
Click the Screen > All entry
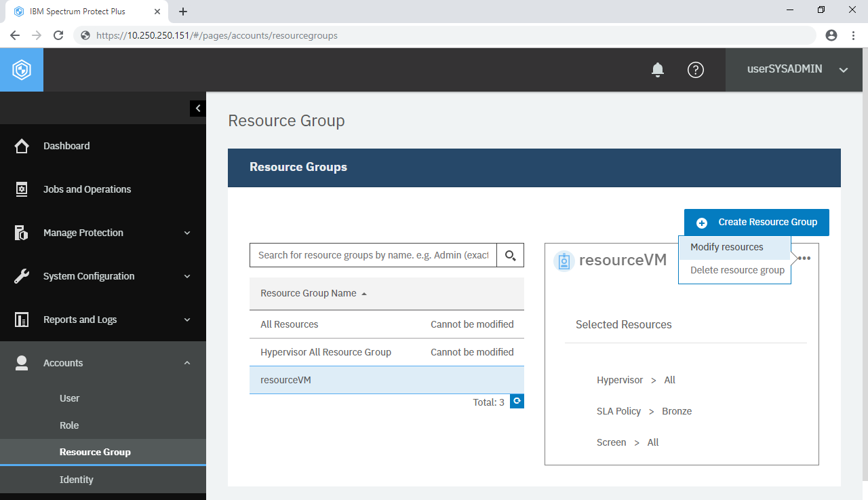coord(628,442)
